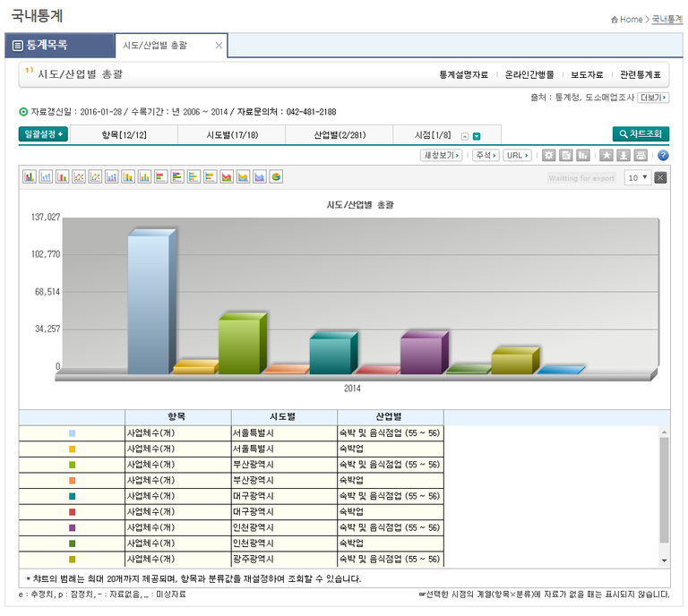Switch to the 통계목록 tab
The image size is (688, 616).
point(60,45)
